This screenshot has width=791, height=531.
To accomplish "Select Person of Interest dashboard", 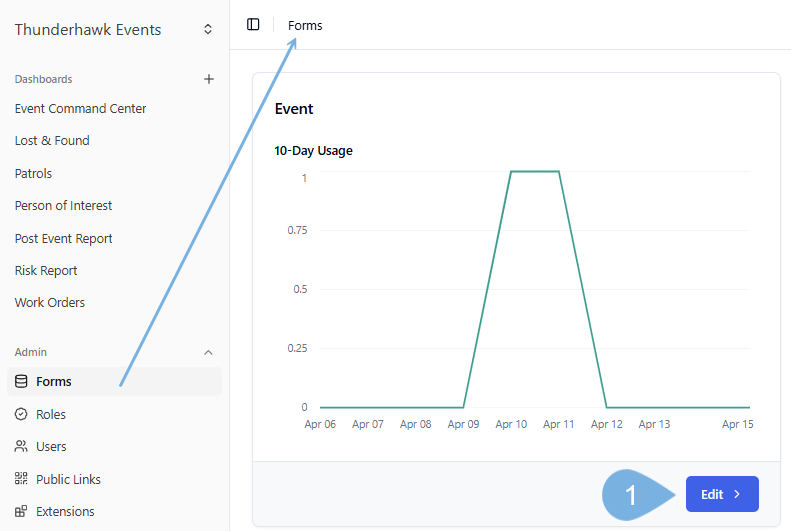I will tap(63, 205).
